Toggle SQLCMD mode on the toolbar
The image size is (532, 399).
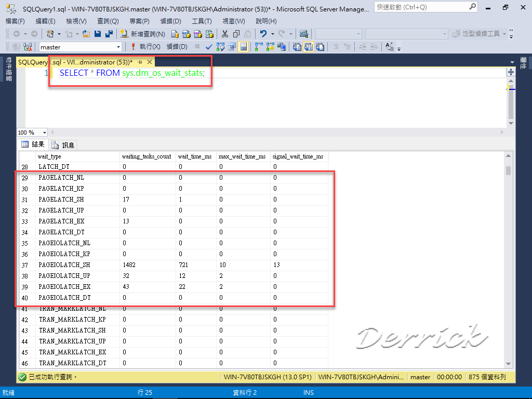click(x=243, y=46)
